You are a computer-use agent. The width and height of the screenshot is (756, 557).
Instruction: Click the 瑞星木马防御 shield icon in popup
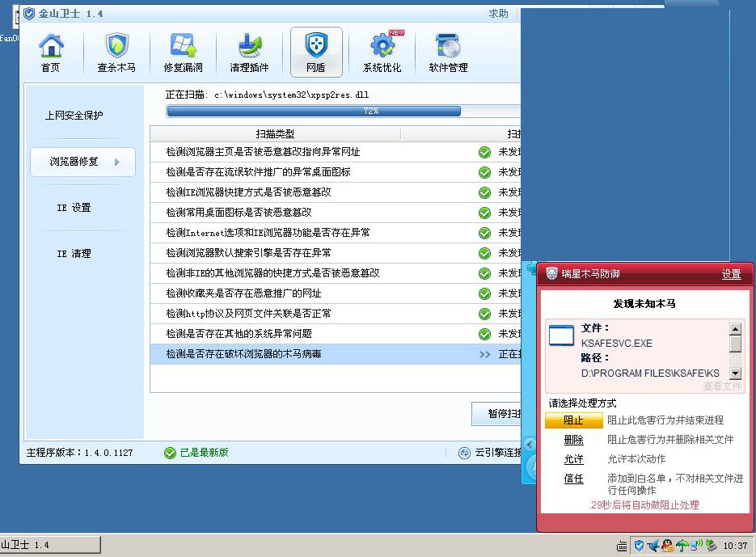[551, 273]
